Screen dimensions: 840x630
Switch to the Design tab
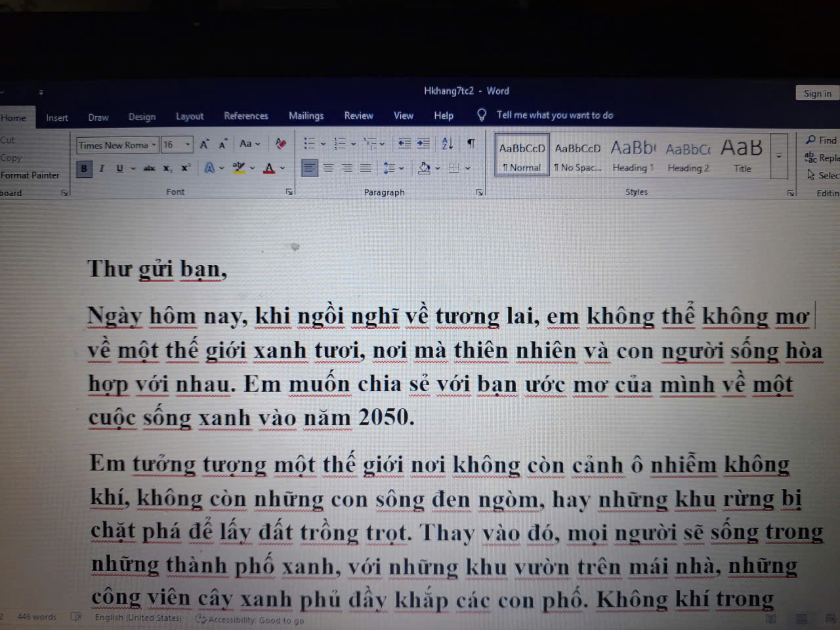pos(142,117)
